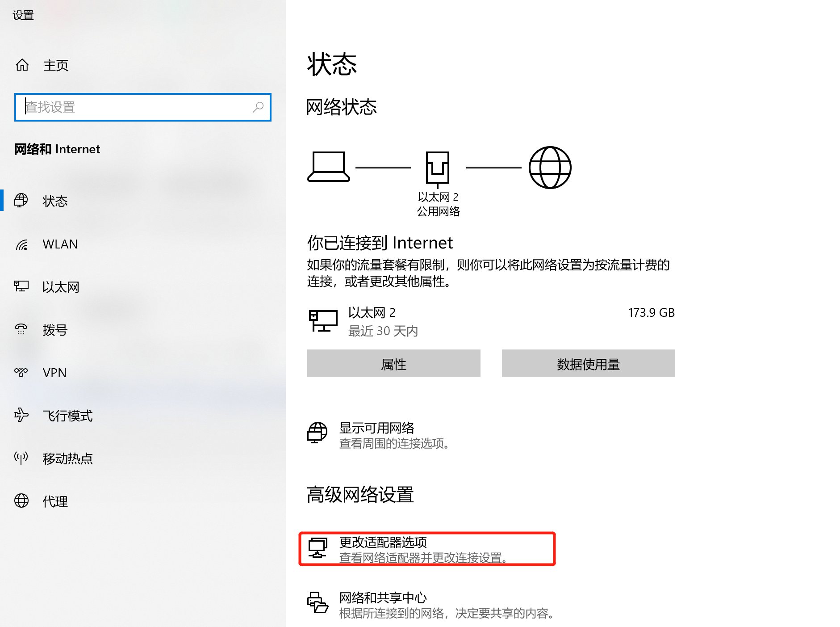
Task: Click the globe icon in network diagram
Action: [x=550, y=168]
